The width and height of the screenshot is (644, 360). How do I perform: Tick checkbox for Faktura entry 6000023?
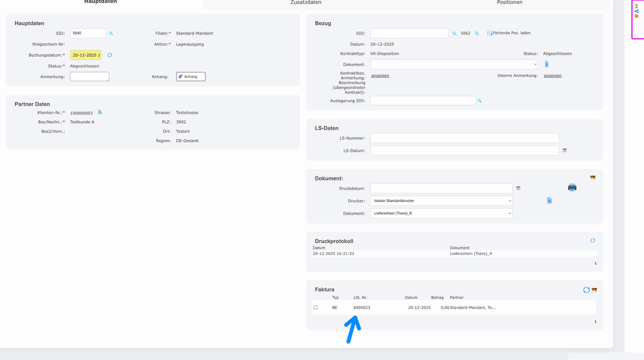[x=316, y=308]
